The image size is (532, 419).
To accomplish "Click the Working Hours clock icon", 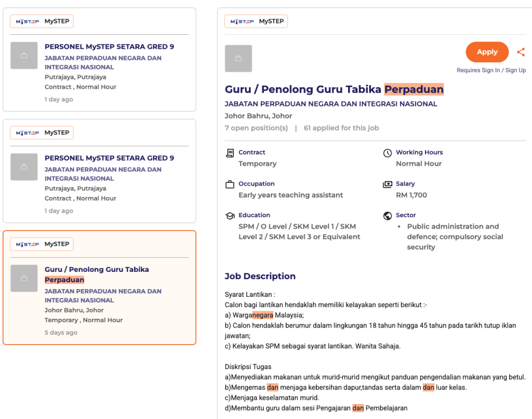I will tap(387, 153).
